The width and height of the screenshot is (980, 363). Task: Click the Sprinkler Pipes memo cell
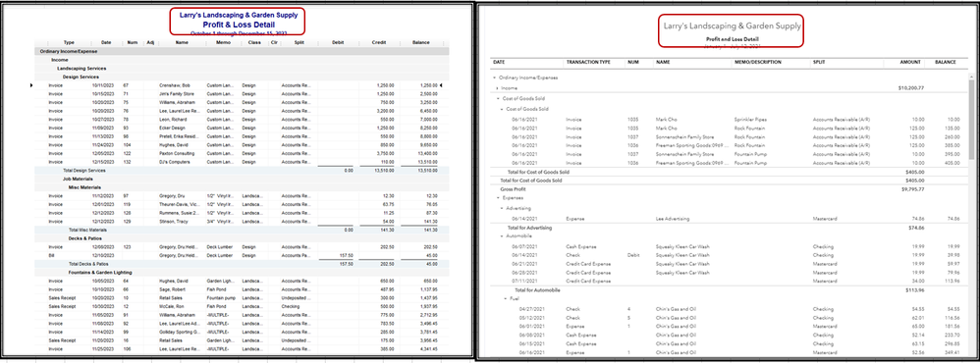(x=749, y=119)
